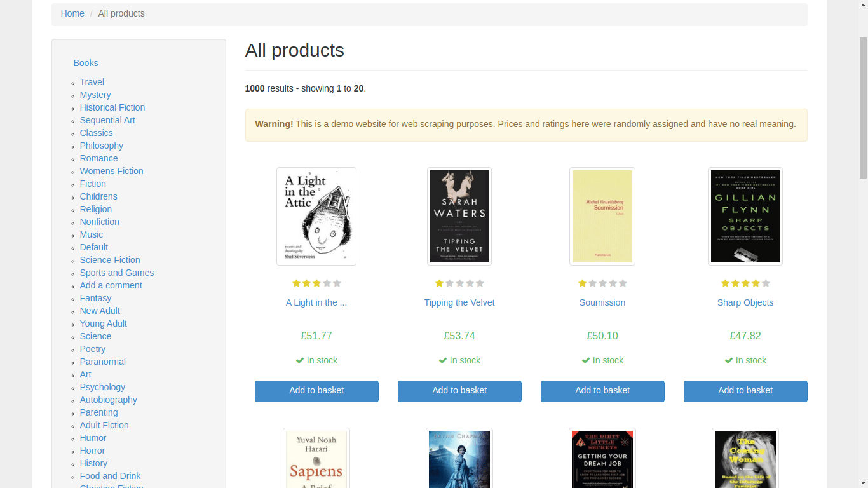Open the Sharp Objects book cover
868x488 pixels.
[x=745, y=216]
